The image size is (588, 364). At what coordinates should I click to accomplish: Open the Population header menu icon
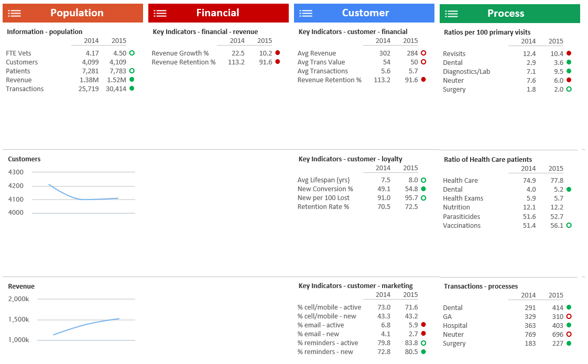[x=14, y=14]
